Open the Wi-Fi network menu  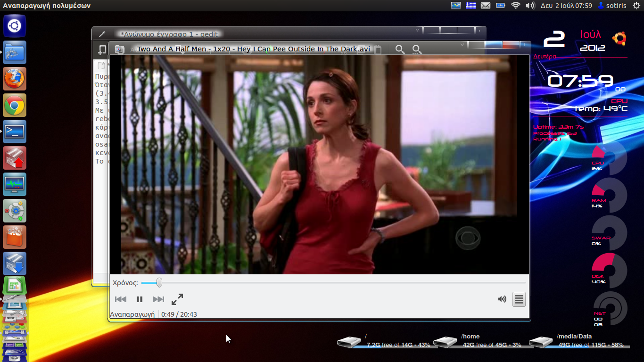(x=516, y=6)
